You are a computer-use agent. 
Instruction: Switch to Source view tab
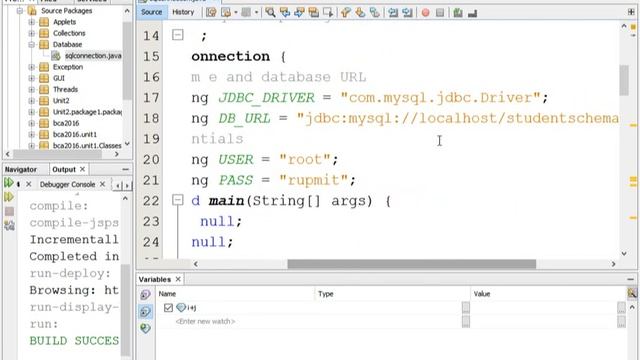pos(151,12)
